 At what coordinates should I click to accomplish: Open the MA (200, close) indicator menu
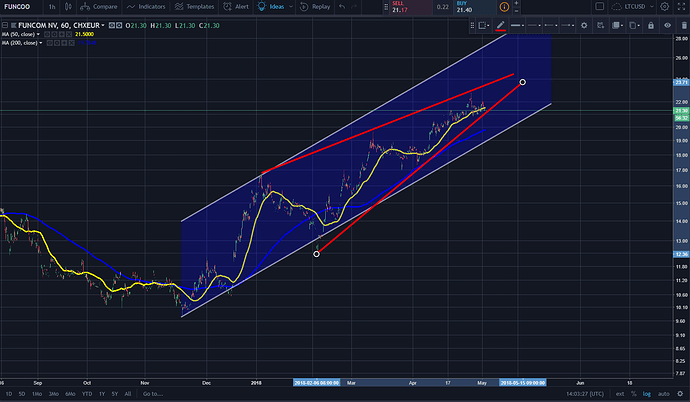point(41,43)
